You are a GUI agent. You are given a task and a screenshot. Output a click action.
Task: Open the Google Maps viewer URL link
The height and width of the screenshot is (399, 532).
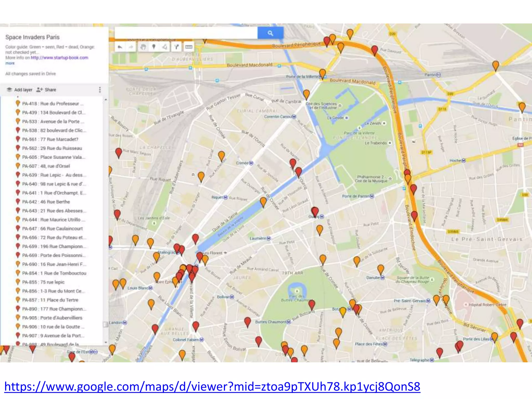click(x=212, y=387)
